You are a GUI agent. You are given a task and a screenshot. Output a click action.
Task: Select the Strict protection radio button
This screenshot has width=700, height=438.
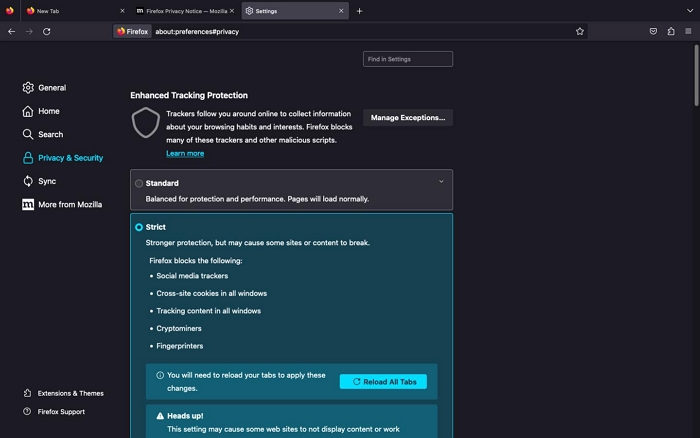(139, 227)
